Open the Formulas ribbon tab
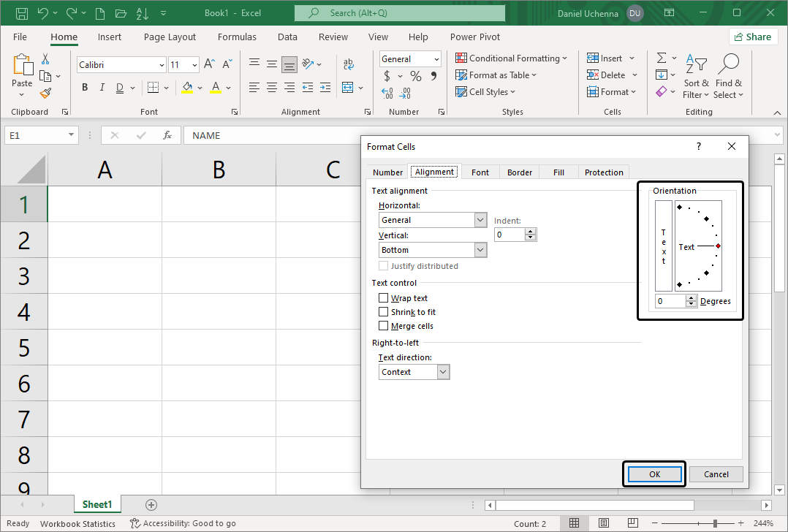This screenshot has height=532, width=788. tap(237, 37)
